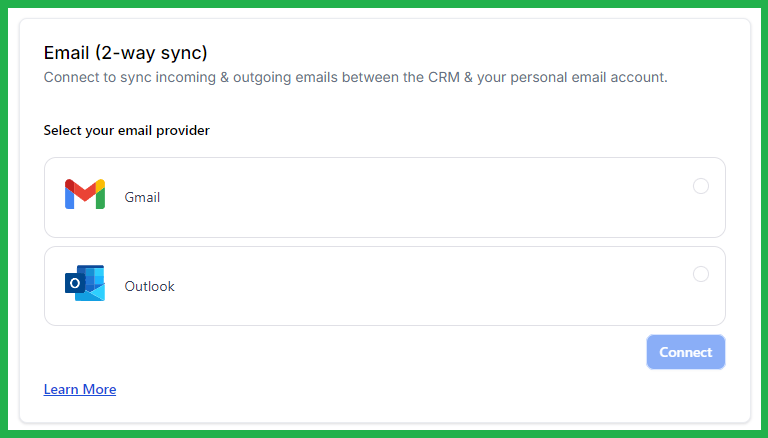Select the Outlook radio button

[x=701, y=274]
